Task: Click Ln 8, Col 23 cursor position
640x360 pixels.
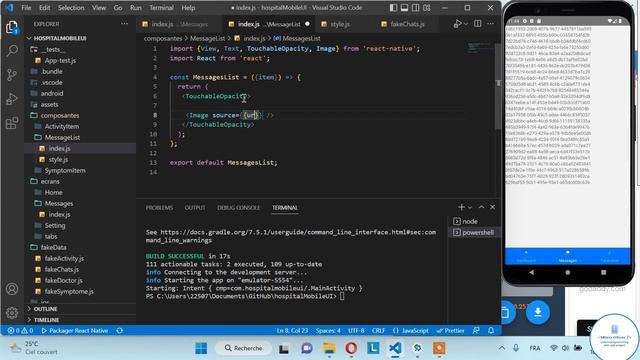Action: (292, 331)
